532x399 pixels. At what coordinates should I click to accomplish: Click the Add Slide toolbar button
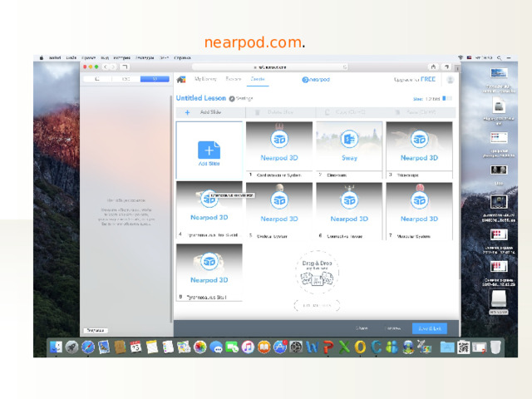(210, 112)
